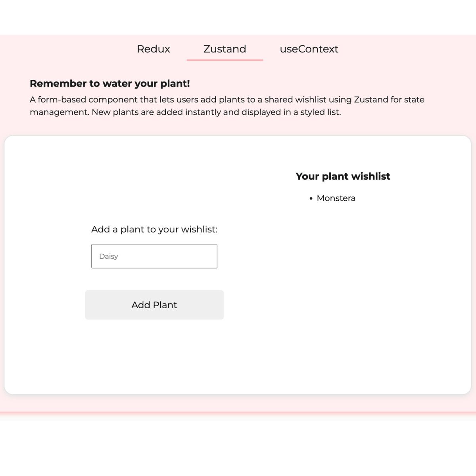This screenshot has height=476, width=476.
Task: Click the plant name input field
Action: [x=154, y=256]
